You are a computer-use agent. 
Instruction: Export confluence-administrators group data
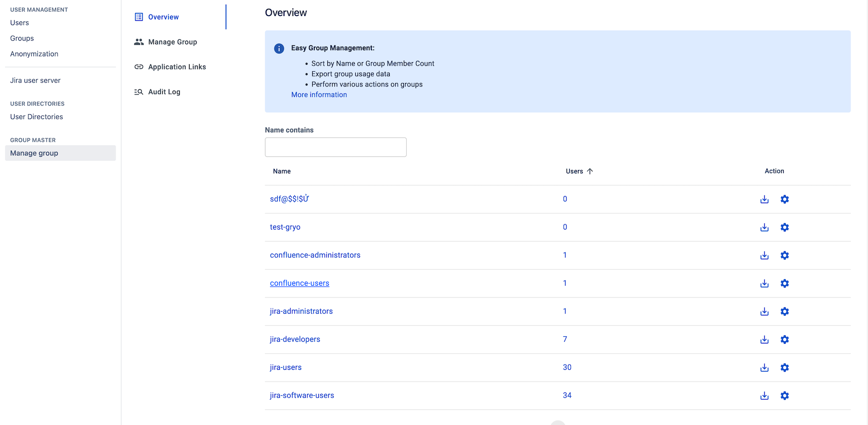tap(764, 255)
